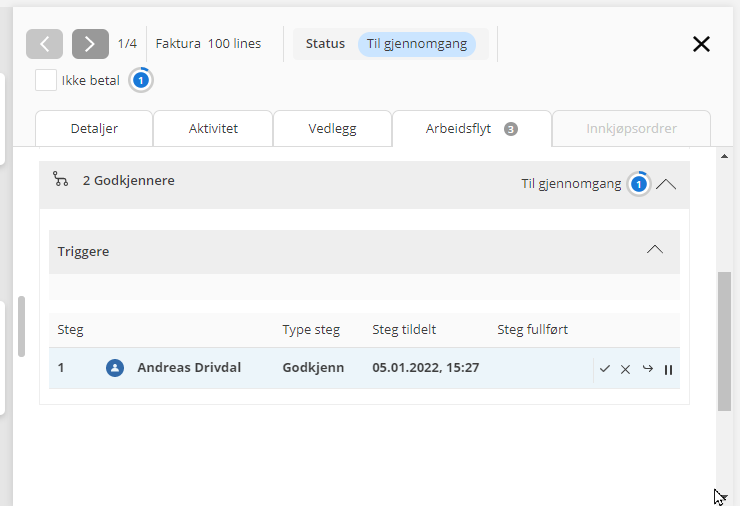Click the workflow icon beside 2 Godkjennere

click(61, 180)
